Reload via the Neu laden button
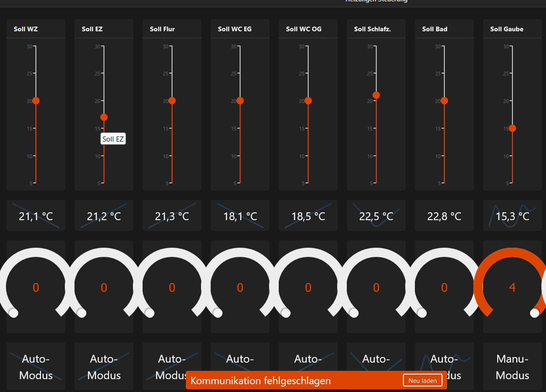 coord(423,380)
